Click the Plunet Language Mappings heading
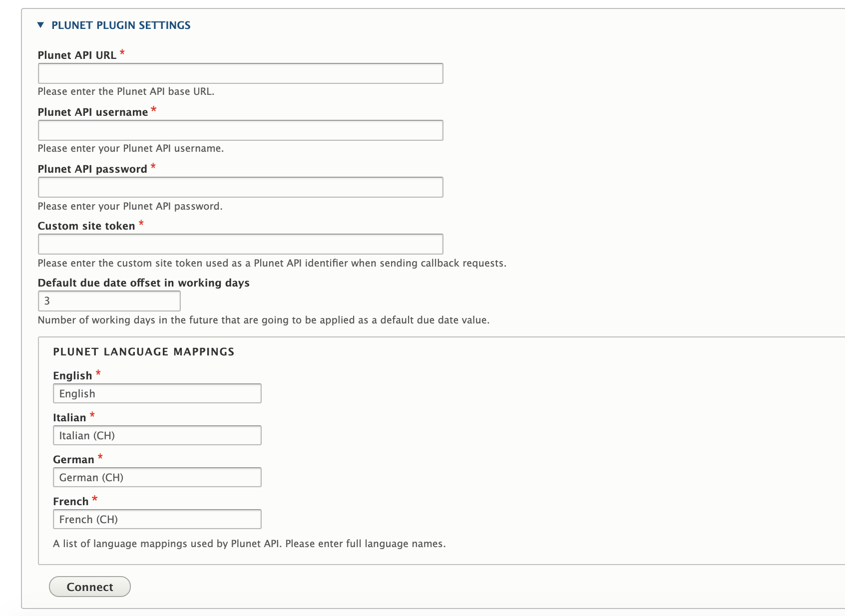This screenshot has width=845, height=616. [x=144, y=351]
